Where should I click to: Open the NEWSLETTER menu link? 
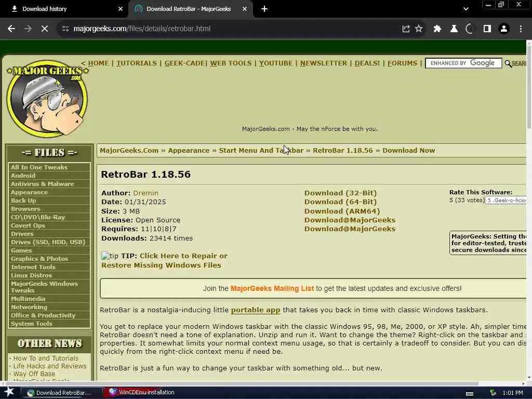tap(323, 63)
